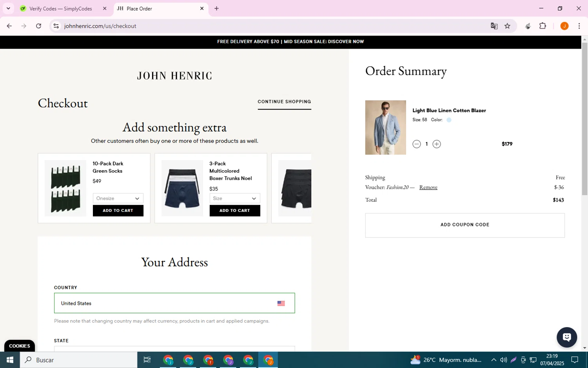The height and width of the screenshot is (368, 588).
Task: Click the blazer product image
Action: click(386, 128)
